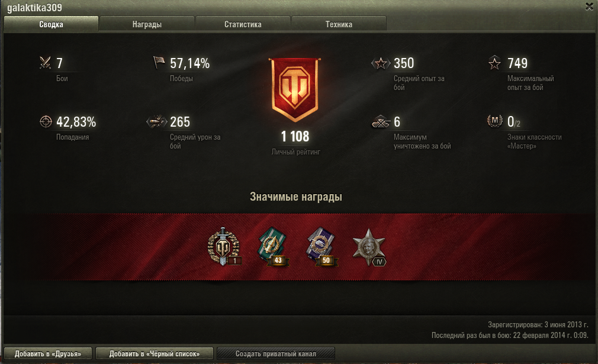Select the sword-and-shield medal with badge 1
This screenshot has height=364, width=598.
224,247
